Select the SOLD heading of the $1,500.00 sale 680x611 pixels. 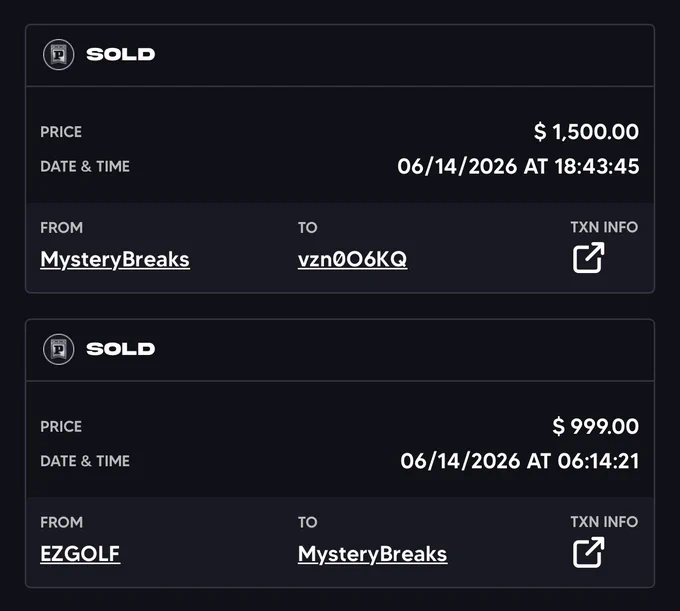coord(121,54)
